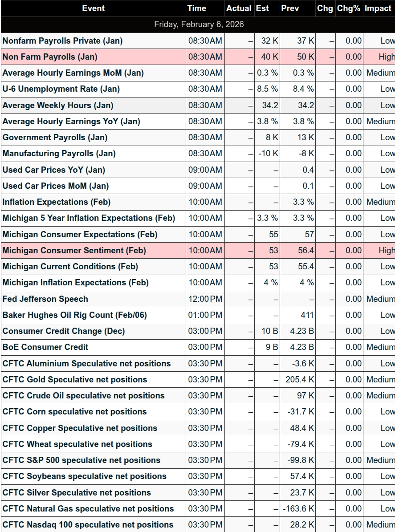Select Nonfarm Payrolls Private (Jan) row
Viewport: 395px width, 532px height.
coord(62,41)
